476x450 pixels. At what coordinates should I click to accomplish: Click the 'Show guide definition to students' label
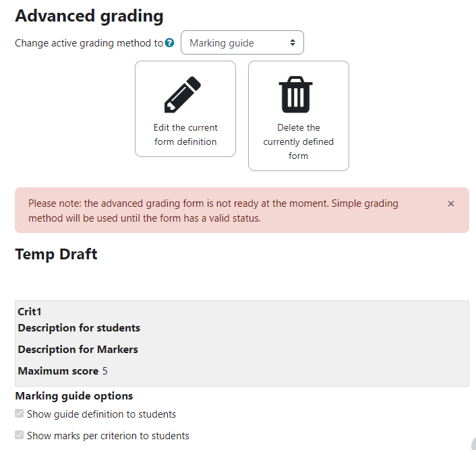(101, 414)
